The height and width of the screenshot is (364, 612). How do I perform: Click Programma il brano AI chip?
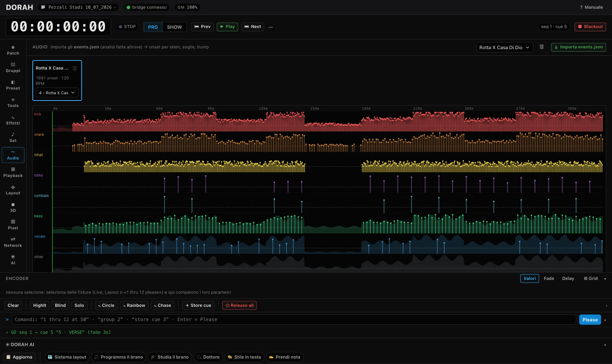[x=119, y=357]
